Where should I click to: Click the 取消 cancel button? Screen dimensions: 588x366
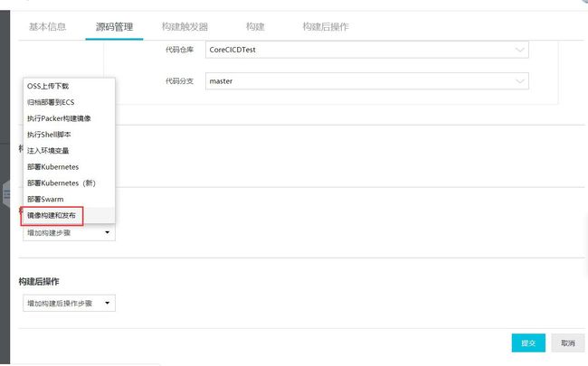(x=568, y=343)
